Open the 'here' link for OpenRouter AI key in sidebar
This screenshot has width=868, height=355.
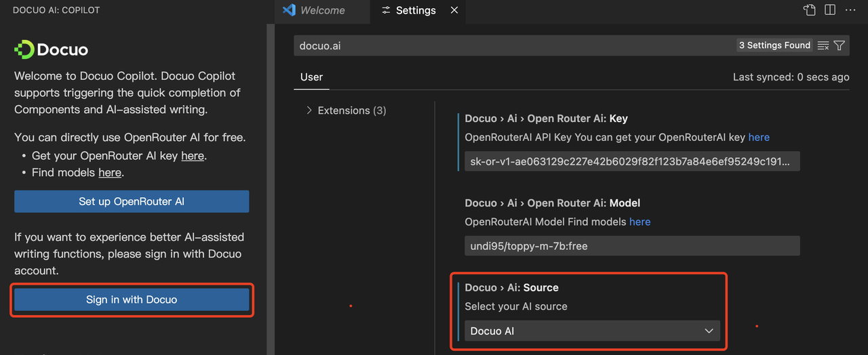tap(193, 156)
